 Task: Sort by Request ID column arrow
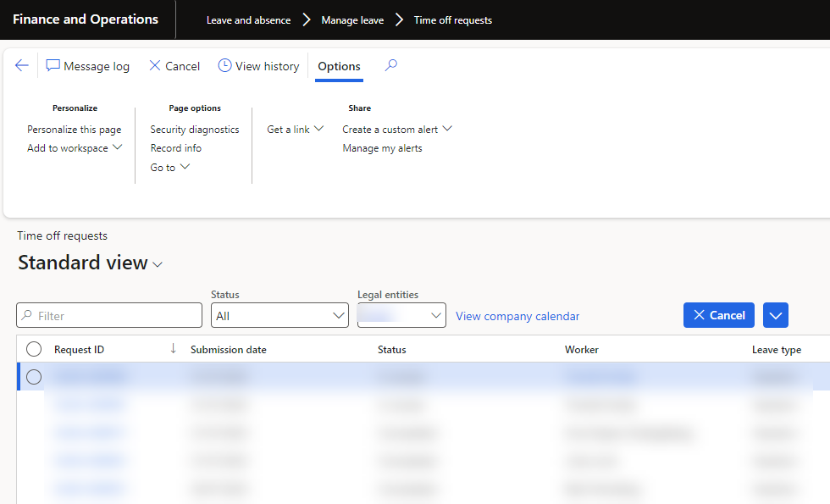point(174,349)
